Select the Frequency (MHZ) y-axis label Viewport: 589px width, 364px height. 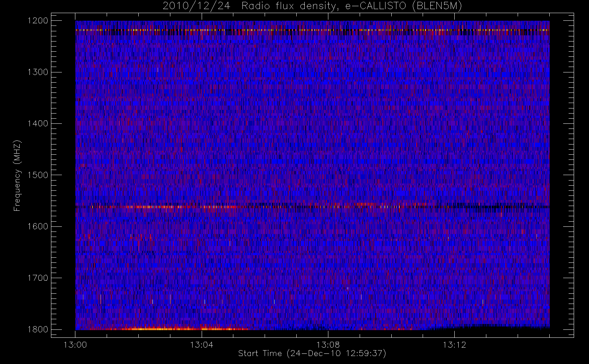pyautogui.click(x=17, y=175)
